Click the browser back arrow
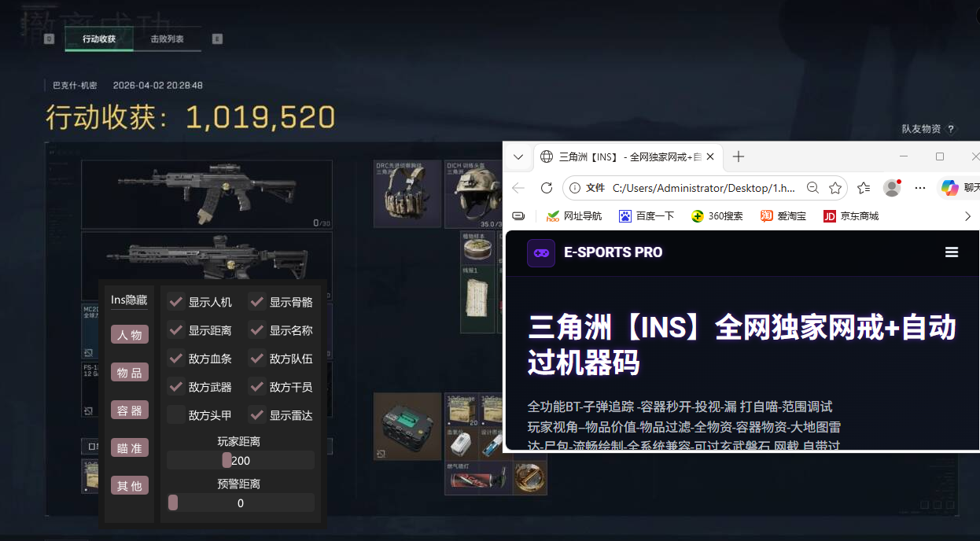Screen dimensions: 980x541 (518, 188)
